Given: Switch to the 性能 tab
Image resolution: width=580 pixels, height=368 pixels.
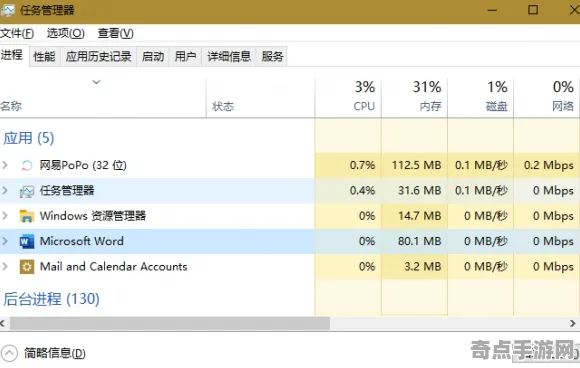Looking at the screenshot, I should pyautogui.click(x=44, y=57).
